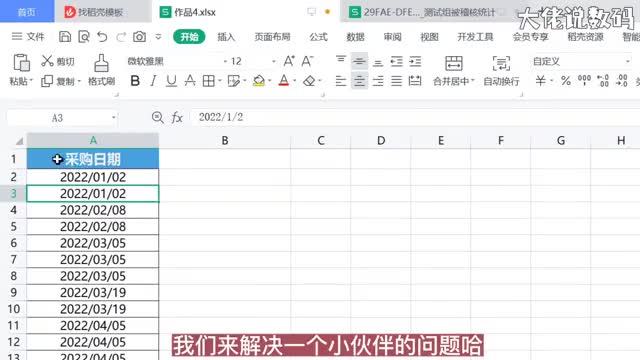Expand the Name Box dropdown arrow
Screen dimensions: 640x360
(x=113, y=118)
